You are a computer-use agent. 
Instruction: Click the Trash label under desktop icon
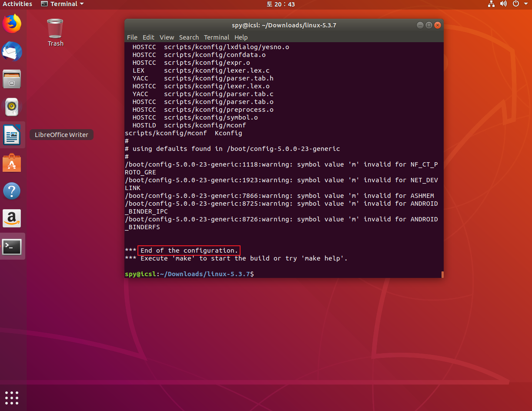(x=56, y=43)
